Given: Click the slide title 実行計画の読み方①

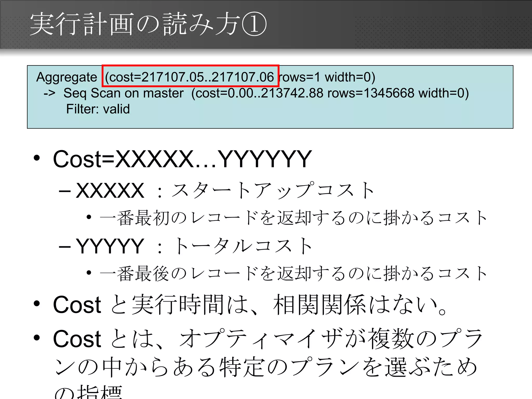Looking at the screenshot, I should pyautogui.click(x=148, y=24).
